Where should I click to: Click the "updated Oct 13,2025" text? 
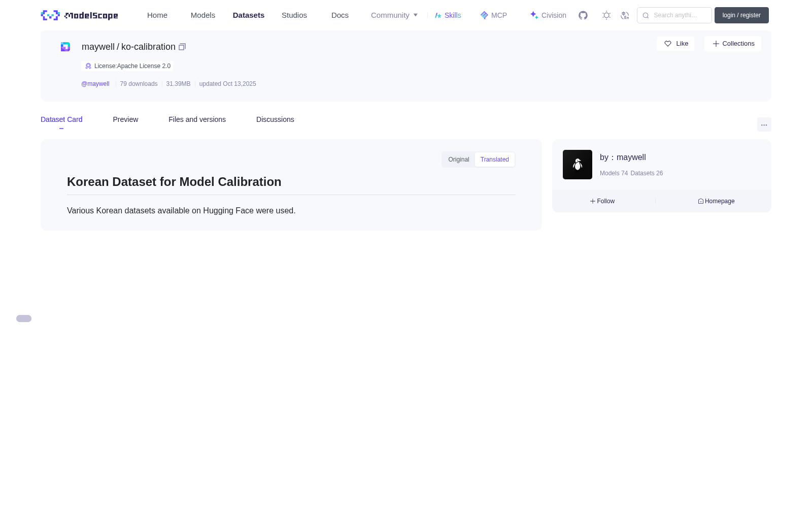[227, 84]
